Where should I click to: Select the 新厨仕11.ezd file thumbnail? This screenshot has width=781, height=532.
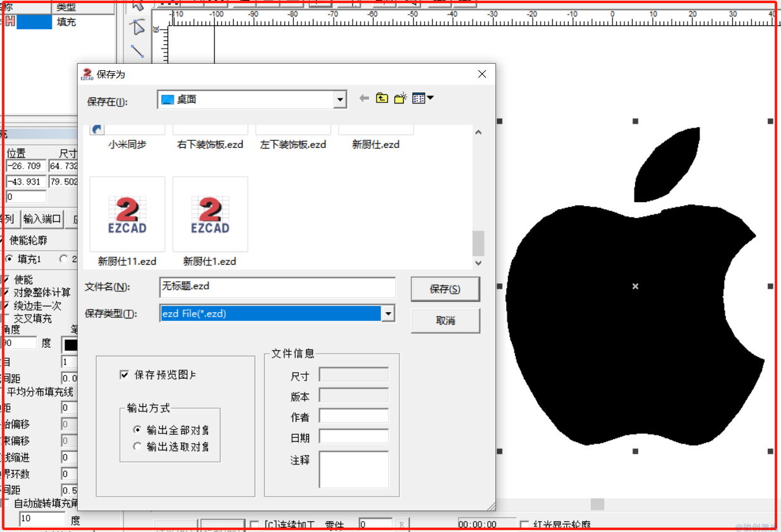point(127,214)
